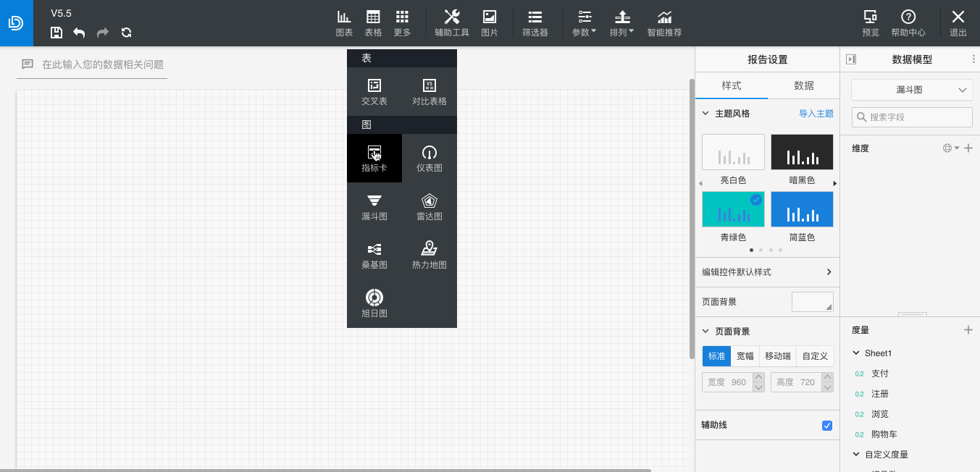The height and width of the screenshot is (472, 980).
Task: Select the 交叉表 crosstab menu item
Action: tap(374, 92)
